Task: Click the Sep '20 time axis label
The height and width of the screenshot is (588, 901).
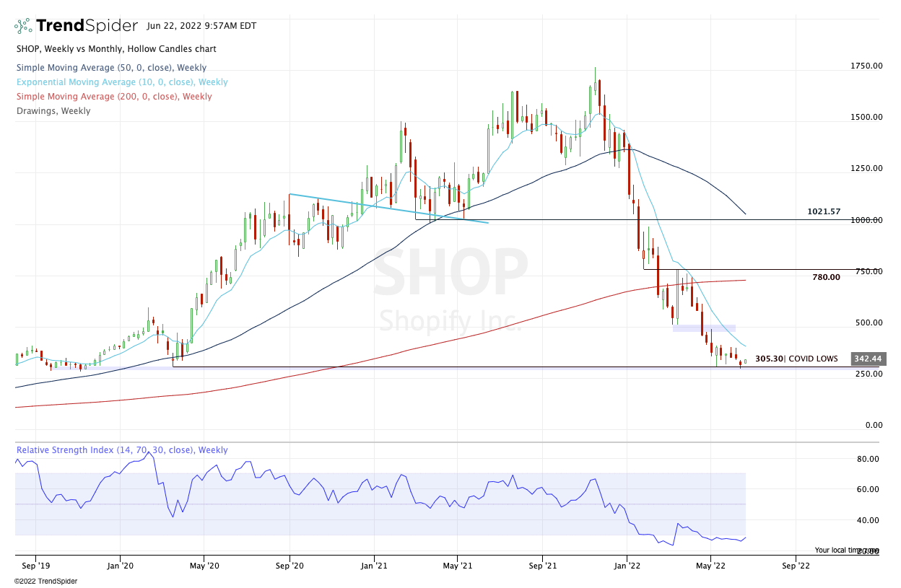Action: (x=289, y=566)
